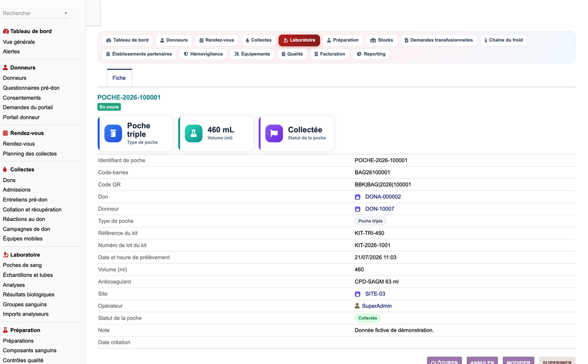Click the Collectes blood drop icon in sidebar

[5, 170]
